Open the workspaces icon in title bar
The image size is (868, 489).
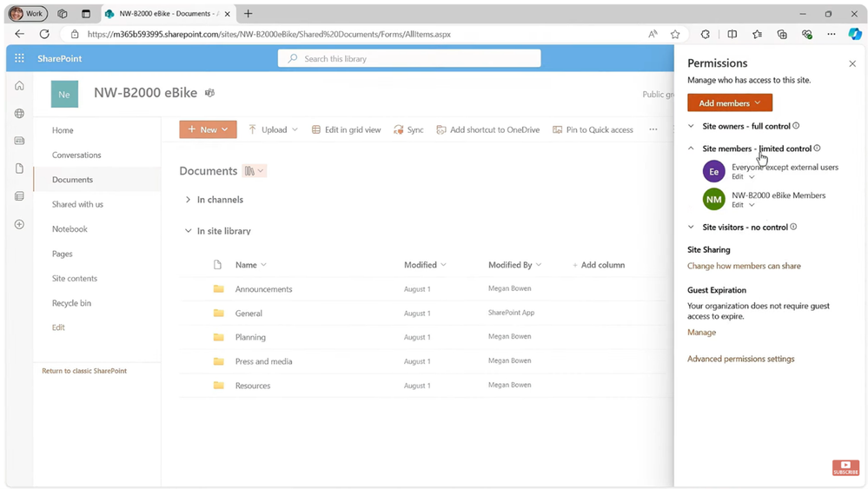(63, 14)
